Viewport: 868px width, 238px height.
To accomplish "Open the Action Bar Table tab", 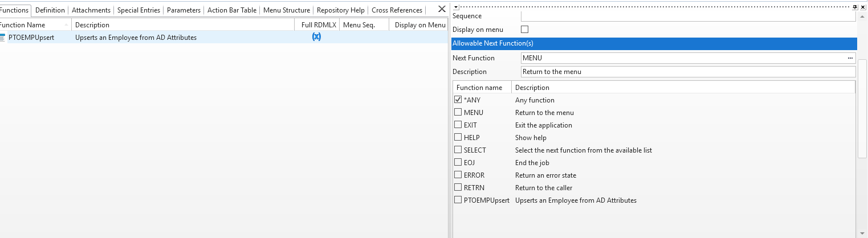I will click(232, 10).
